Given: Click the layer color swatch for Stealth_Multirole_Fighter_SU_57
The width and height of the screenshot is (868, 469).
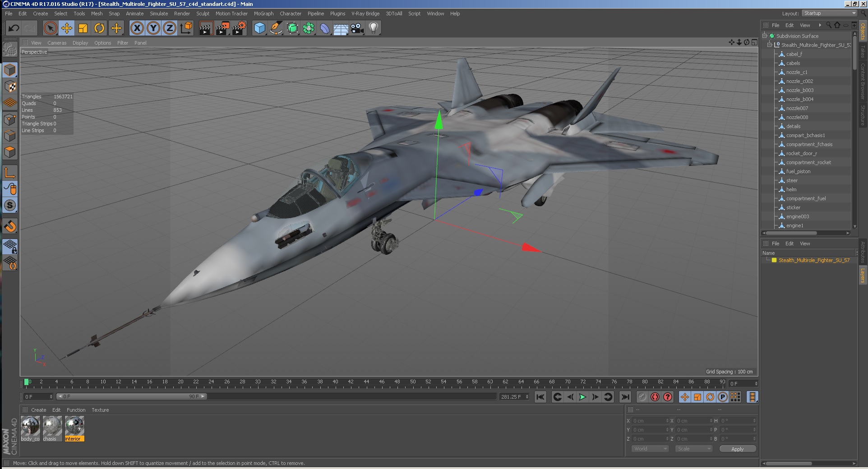Looking at the screenshot, I should click(x=774, y=260).
